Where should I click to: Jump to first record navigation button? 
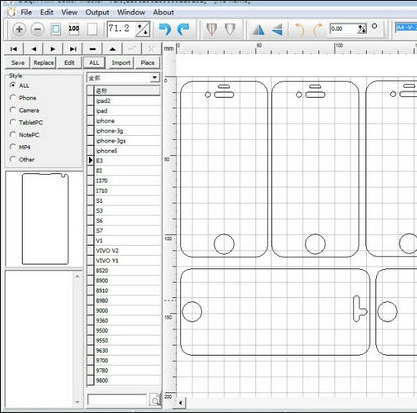(x=14, y=49)
